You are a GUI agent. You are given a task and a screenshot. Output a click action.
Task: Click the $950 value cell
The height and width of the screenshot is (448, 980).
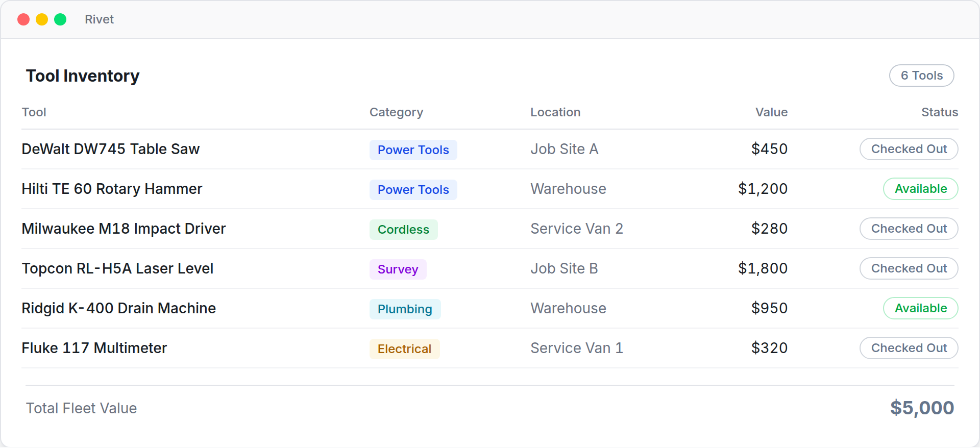coord(769,308)
